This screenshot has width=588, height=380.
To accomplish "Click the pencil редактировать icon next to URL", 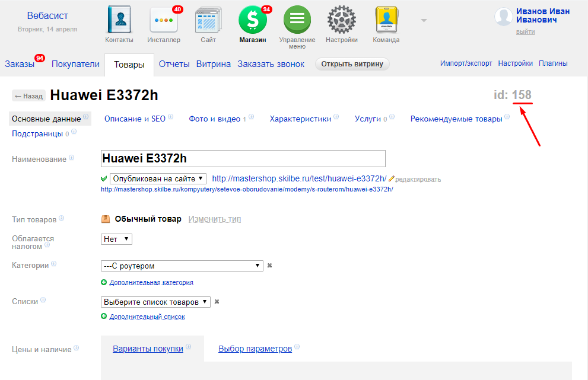I will [392, 178].
